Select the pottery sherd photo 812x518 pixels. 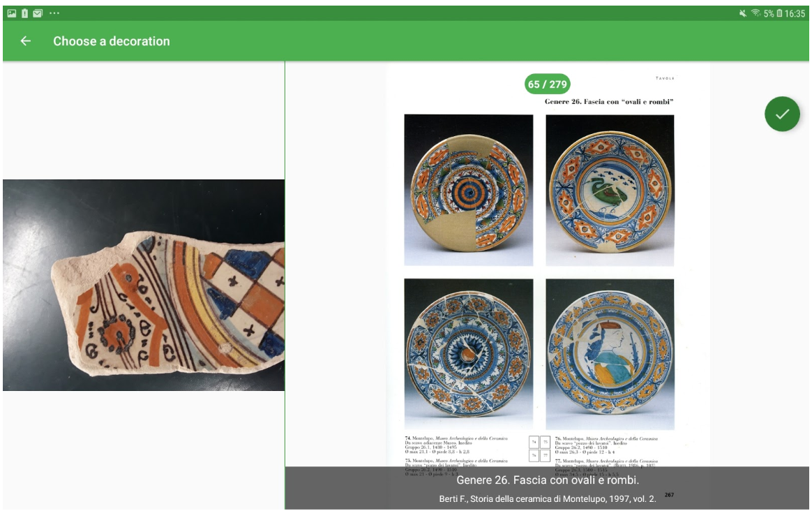click(144, 286)
